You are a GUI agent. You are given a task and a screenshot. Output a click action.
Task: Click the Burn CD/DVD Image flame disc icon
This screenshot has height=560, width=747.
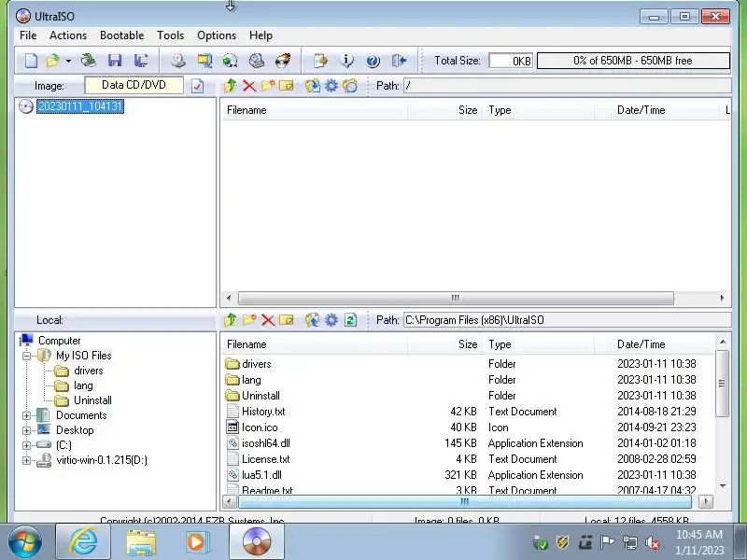[x=283, y=61]
